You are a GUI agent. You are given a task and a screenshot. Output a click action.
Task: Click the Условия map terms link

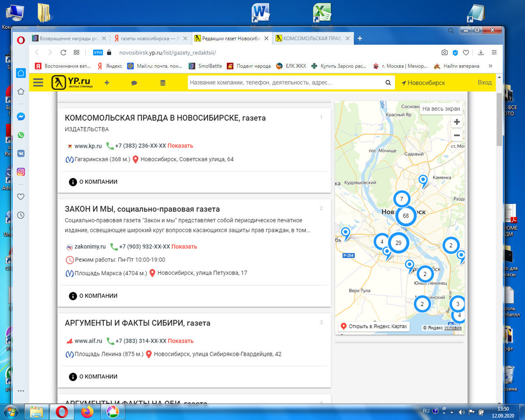tap(453, 328)
